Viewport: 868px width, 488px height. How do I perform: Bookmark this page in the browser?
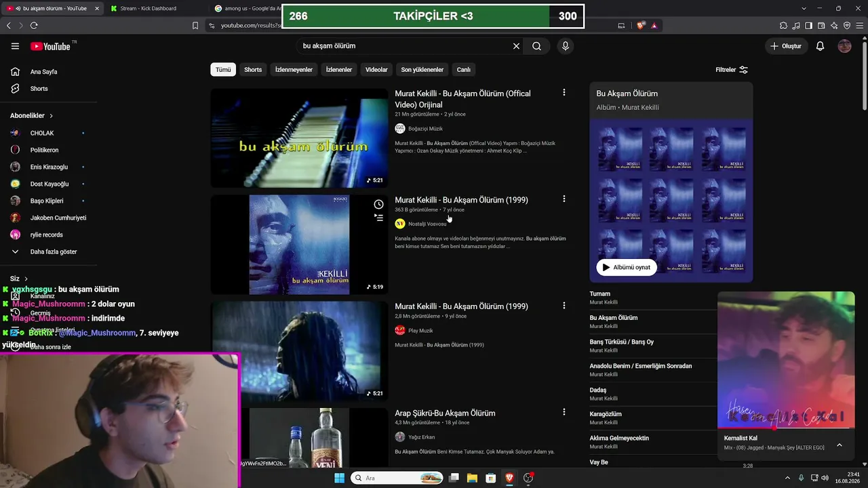pyautogui.click(x=195, y=26)
